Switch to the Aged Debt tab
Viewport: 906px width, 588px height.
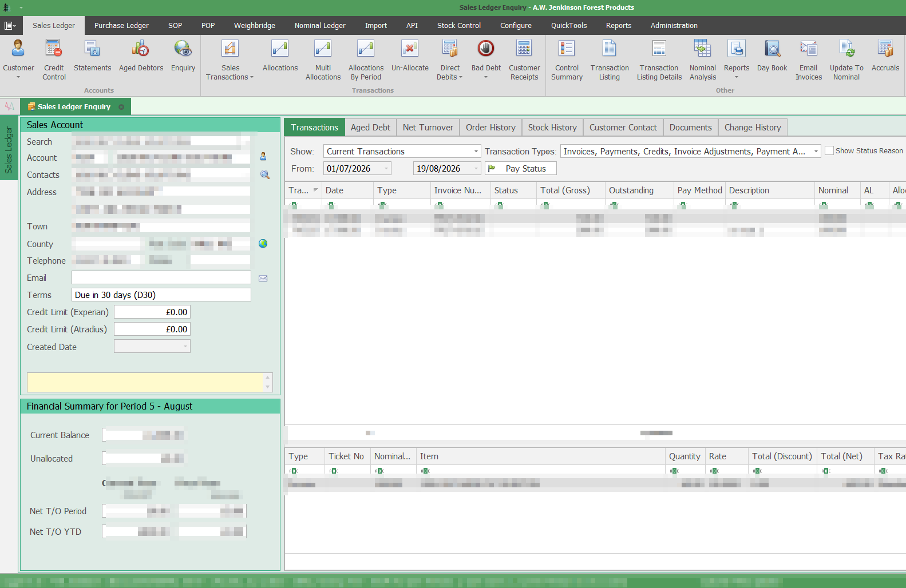pos(370,128)
